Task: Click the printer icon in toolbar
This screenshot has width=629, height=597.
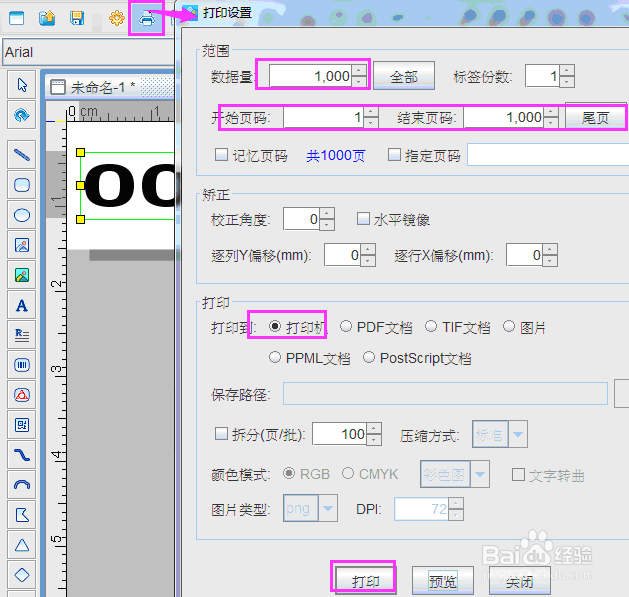Action: point(146,18)
